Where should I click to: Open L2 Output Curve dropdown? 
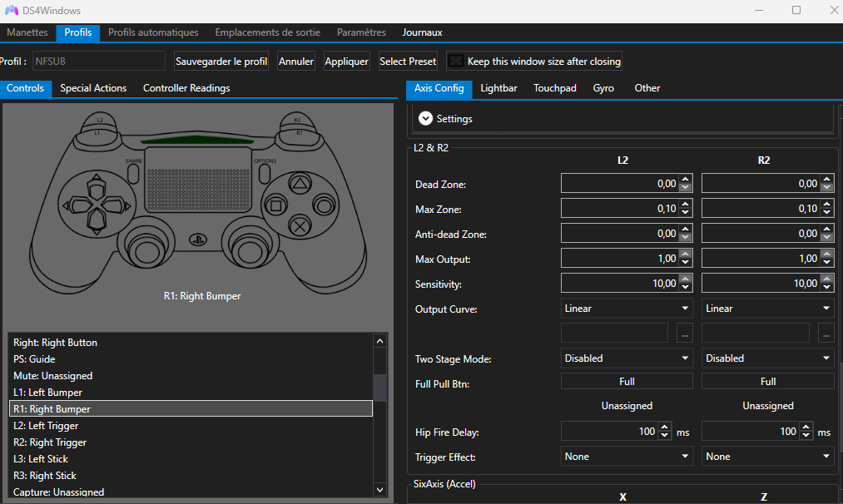click(x=627, y=309)
